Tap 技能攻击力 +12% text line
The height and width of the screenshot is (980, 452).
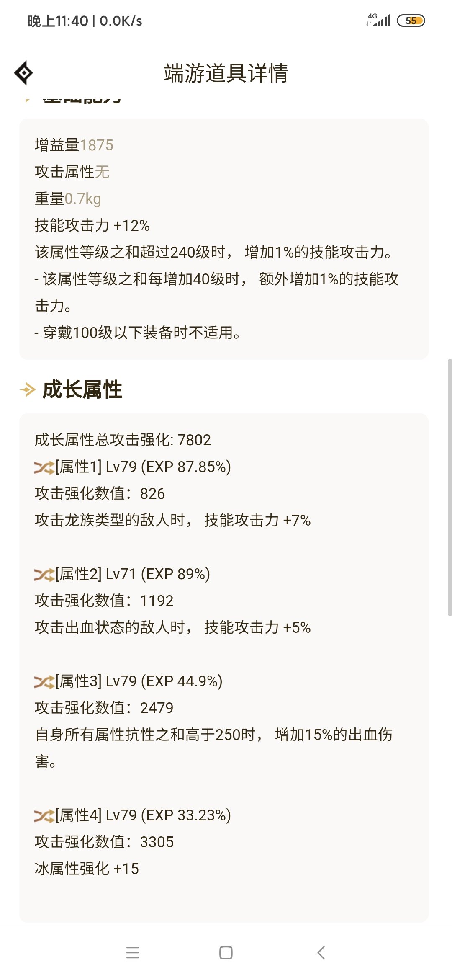click(x=92, y=226)
